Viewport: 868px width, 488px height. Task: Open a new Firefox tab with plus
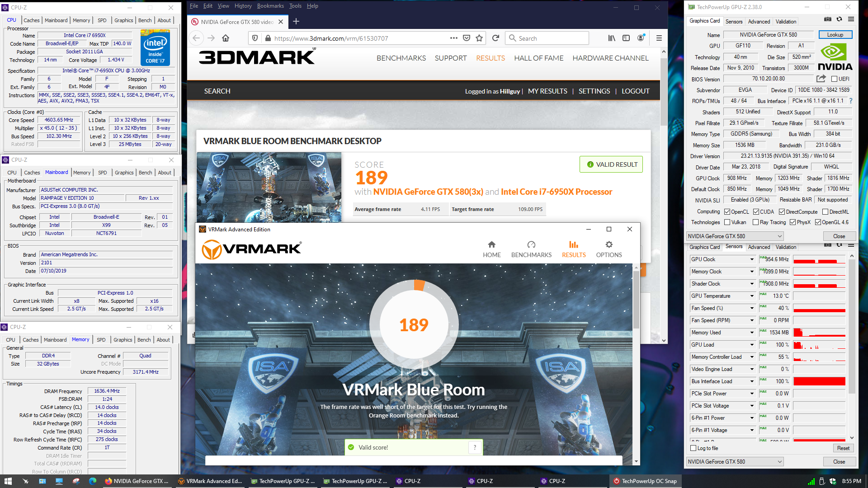click(x=296, y=21)
